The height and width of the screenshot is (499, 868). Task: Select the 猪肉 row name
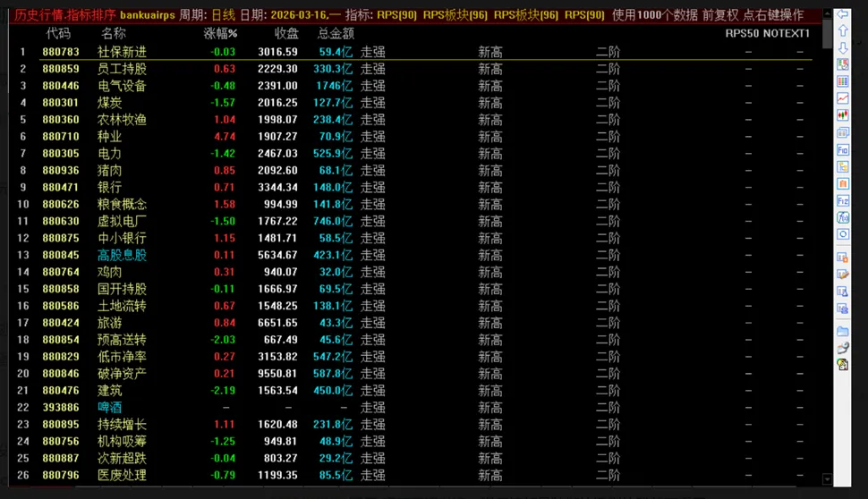pos(109,171)
